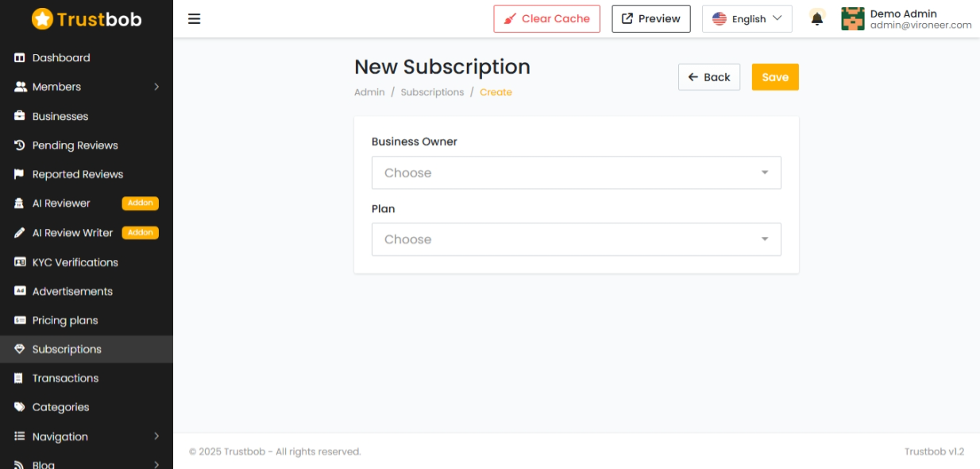980x469 pixels.
Task: Expand the Members submenu chevron
Action: pos(156,87)
